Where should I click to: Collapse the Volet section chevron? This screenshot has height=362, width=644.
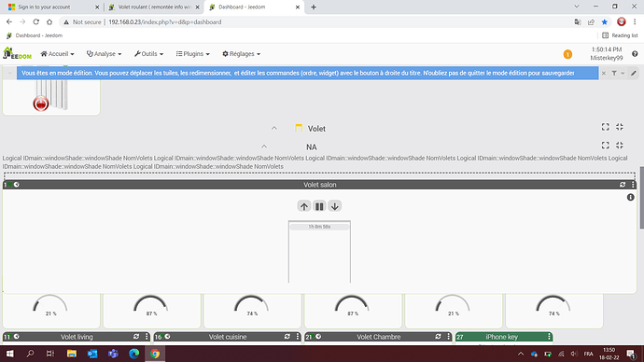point(274,129)
